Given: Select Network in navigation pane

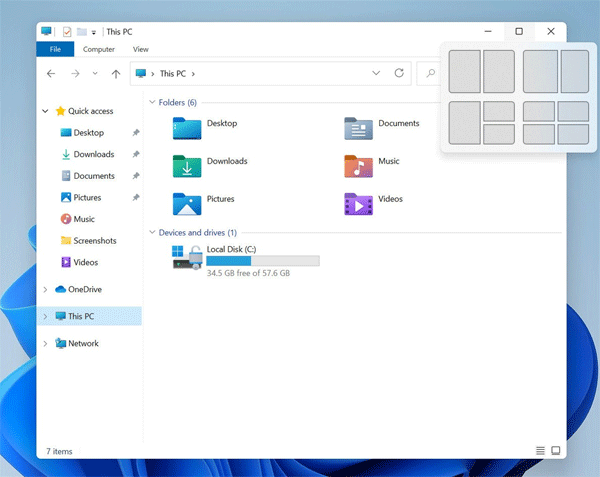Looking at the screenshot, I should pyautogui.click(x=83, y=344).
